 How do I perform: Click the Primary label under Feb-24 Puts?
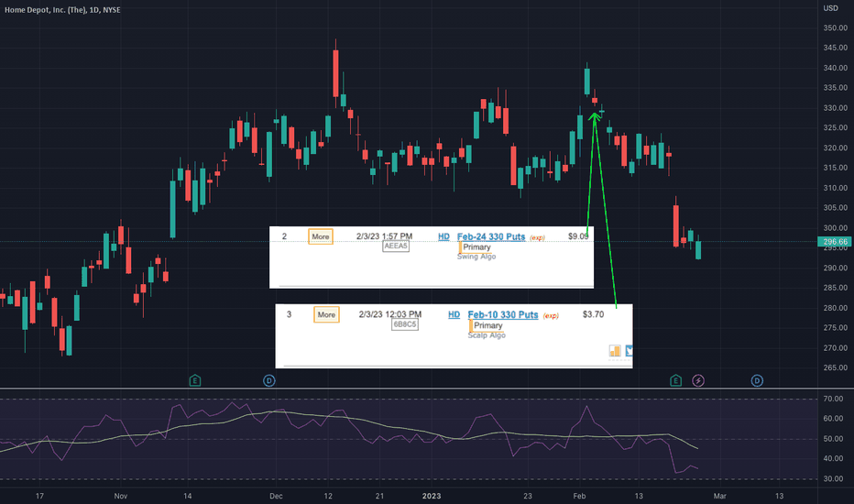[476, 247]
